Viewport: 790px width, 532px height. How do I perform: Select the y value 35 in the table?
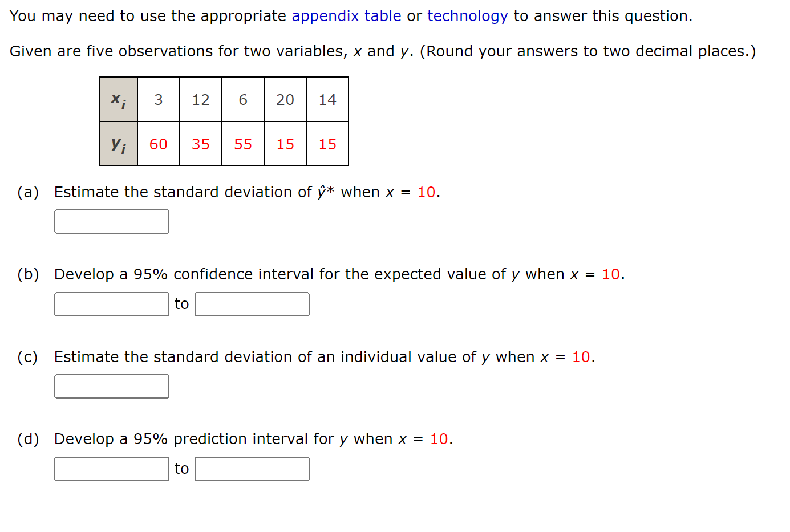[200, 144]
